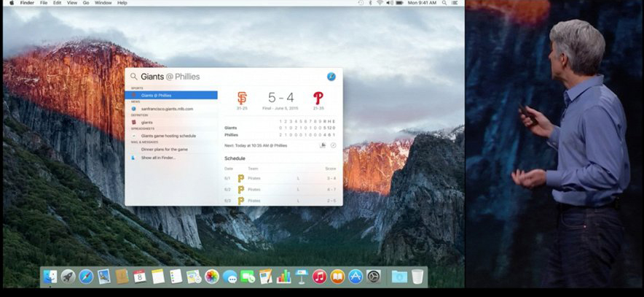644x297 pixels.
Task: Click the San Francisco Giants SF logo
Action: [x=242, y=98]
